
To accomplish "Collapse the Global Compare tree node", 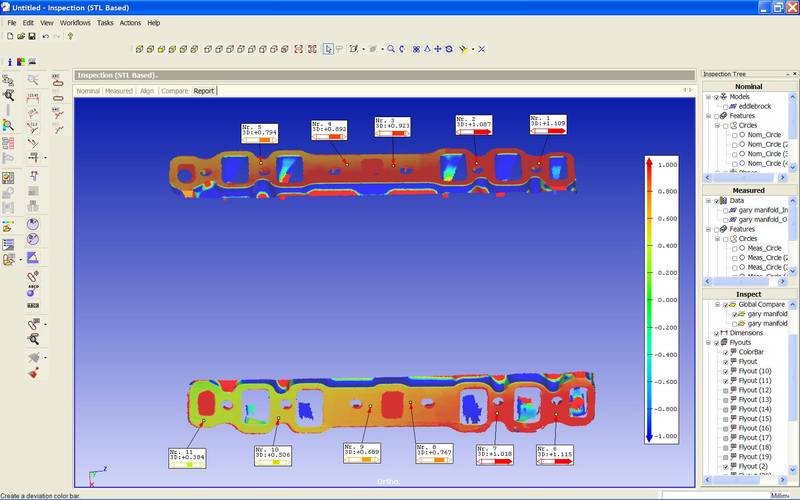I will [717, 305].
